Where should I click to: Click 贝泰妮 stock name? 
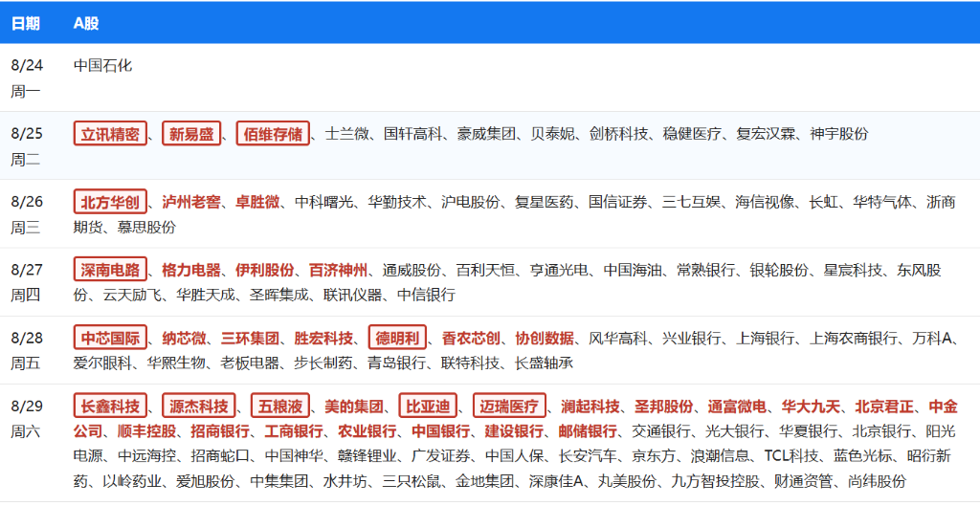553,134
